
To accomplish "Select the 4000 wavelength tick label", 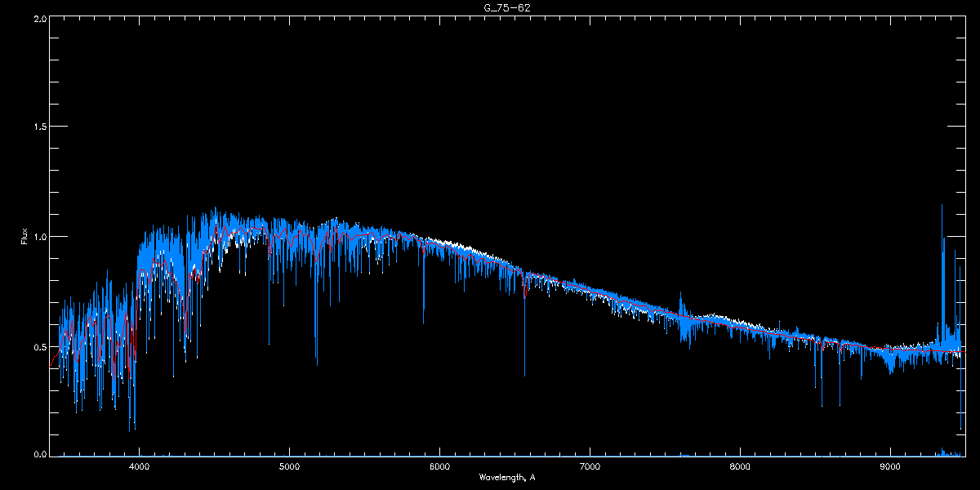I will pos(140,467).
